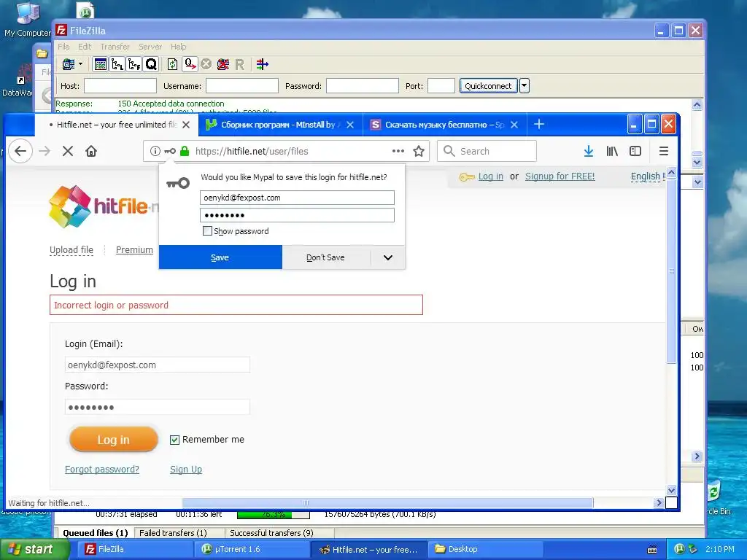Open English language selector
The height and width of the screenshot is (560, 747).
click(x=646, y=176)
